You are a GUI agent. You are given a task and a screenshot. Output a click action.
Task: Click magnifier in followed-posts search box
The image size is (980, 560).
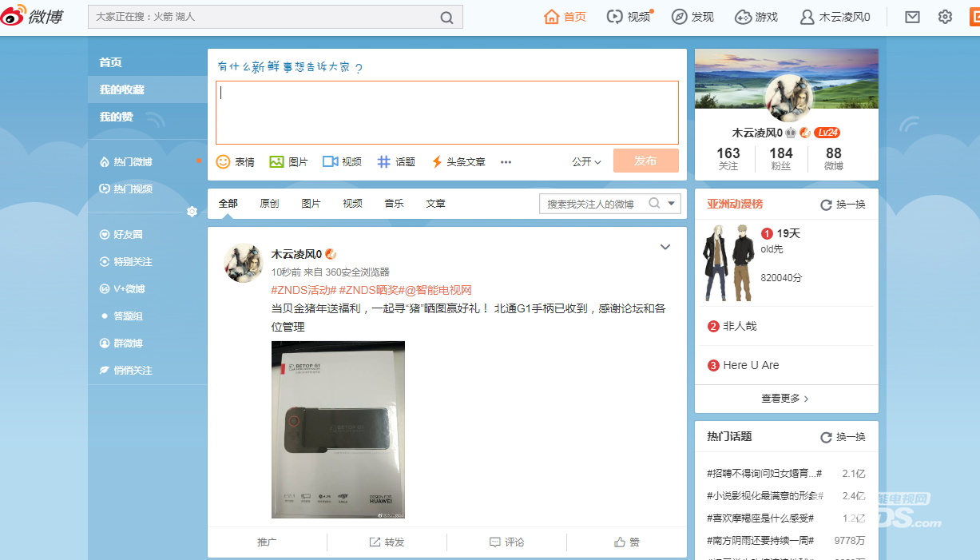(654, 203)
